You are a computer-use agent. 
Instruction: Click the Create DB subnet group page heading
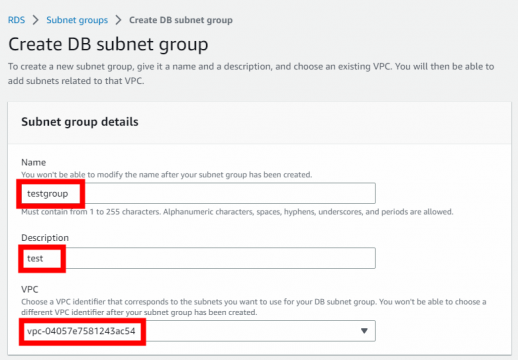pos(108,44)
